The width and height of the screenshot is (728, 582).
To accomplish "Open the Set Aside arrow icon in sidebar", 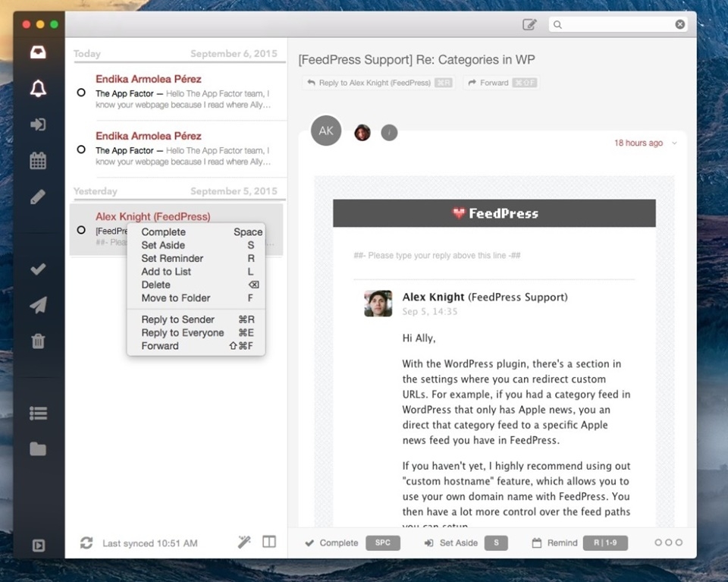I will click(38, 124).
